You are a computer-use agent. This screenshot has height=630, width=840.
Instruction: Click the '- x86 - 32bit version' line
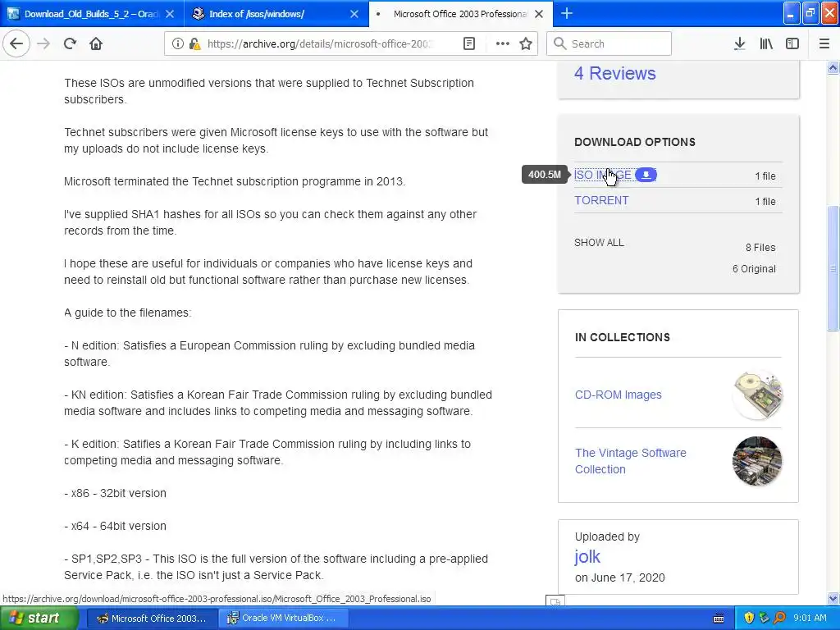[x=115, y=493]
